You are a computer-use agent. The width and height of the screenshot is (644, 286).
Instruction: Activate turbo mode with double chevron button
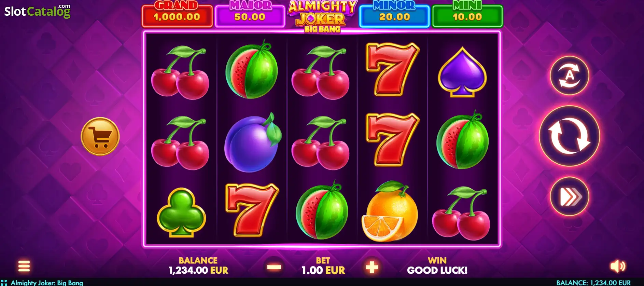[x=569, y=196]
